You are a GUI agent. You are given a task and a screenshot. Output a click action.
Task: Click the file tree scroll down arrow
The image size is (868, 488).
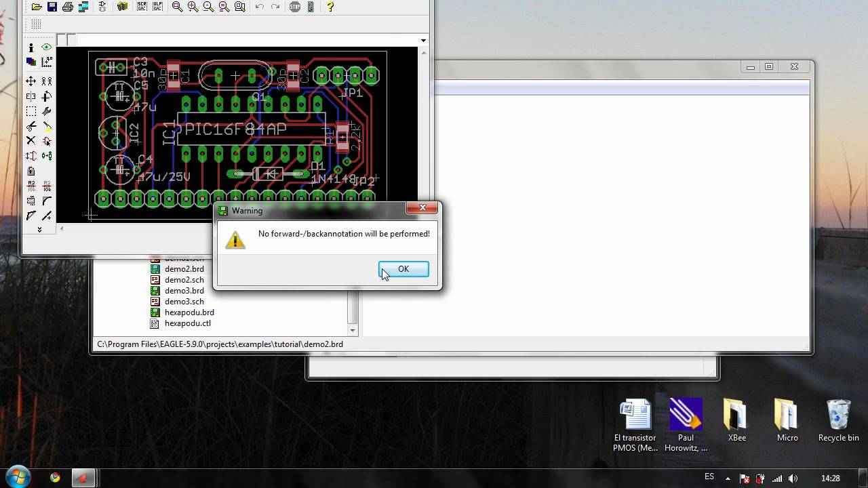click(353, 331)
